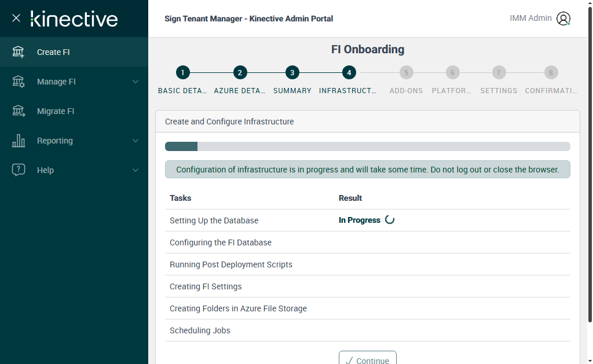
Task: Click the SETTINGS step label
Action: [x=499, y=91]
